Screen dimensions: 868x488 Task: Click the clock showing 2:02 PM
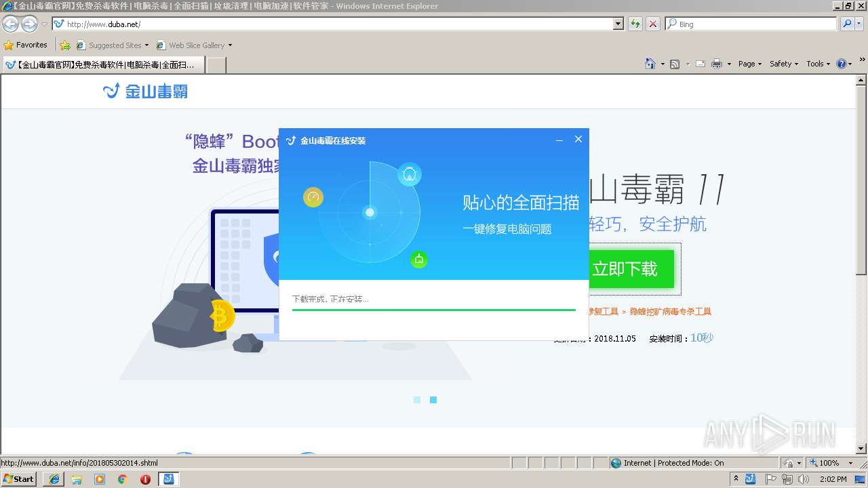point(833,479)
